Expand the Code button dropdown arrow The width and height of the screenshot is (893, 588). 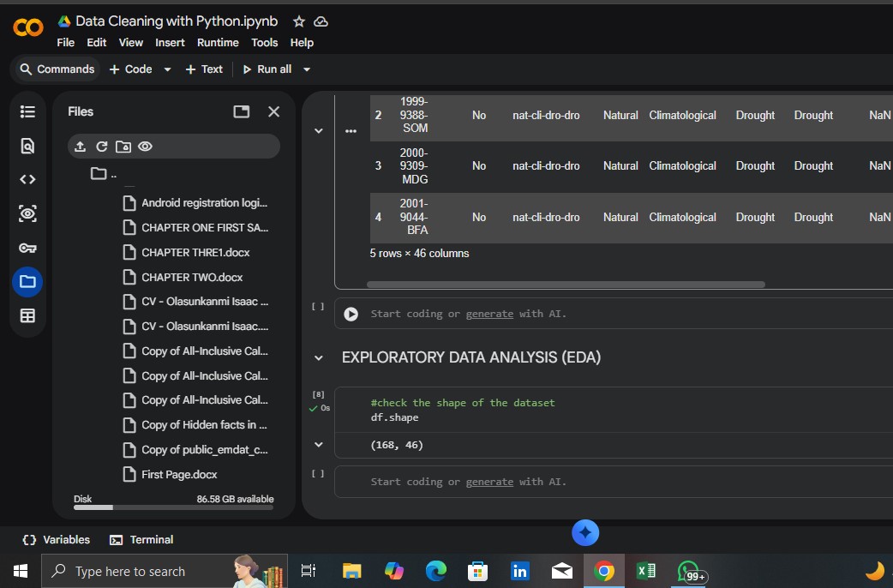coord(167,69)
